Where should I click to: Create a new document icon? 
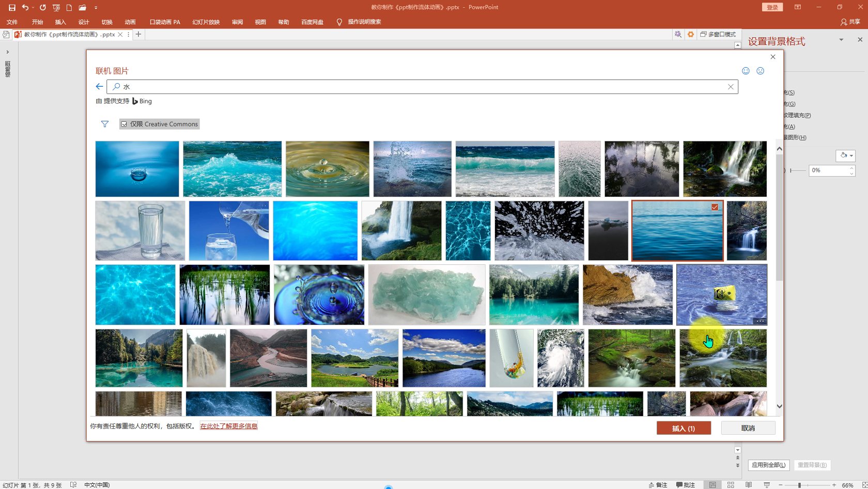pos(69,7)
